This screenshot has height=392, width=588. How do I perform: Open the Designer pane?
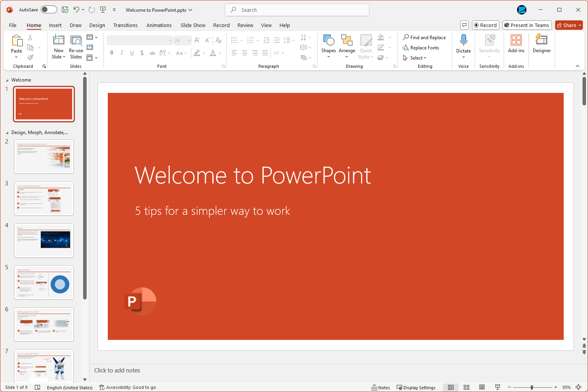pyautogui.click(x=541, y=45)
